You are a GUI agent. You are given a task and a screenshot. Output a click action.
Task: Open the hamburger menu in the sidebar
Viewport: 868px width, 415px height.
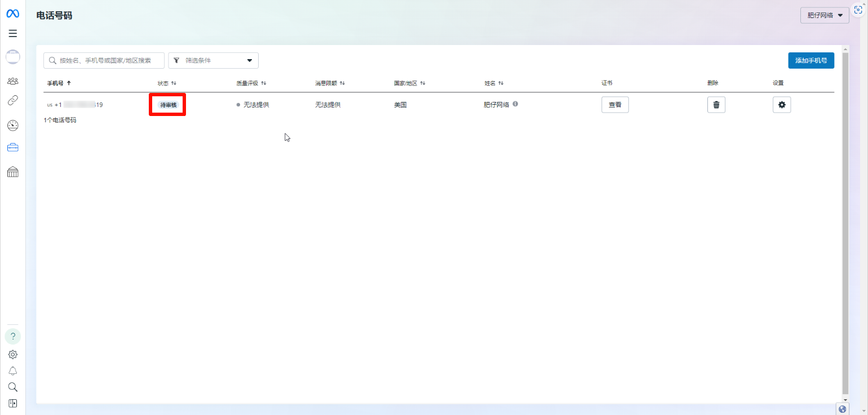click(12, 33)
